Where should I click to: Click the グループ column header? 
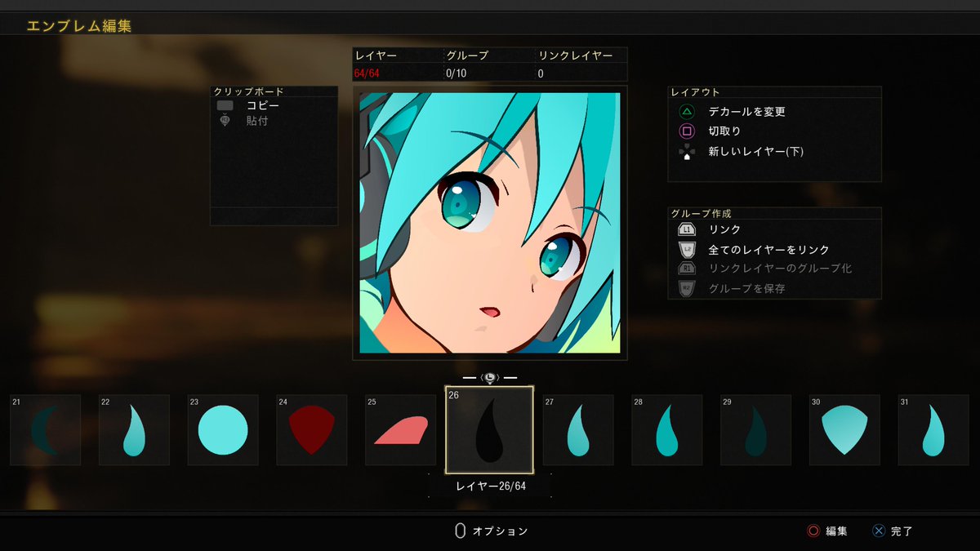click(467, 56)
